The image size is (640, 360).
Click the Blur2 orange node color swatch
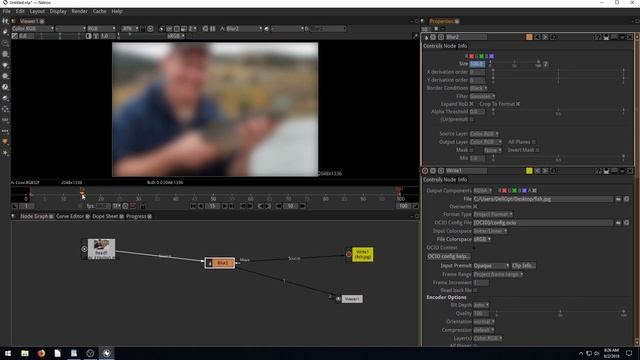click(x=529, y=37)
